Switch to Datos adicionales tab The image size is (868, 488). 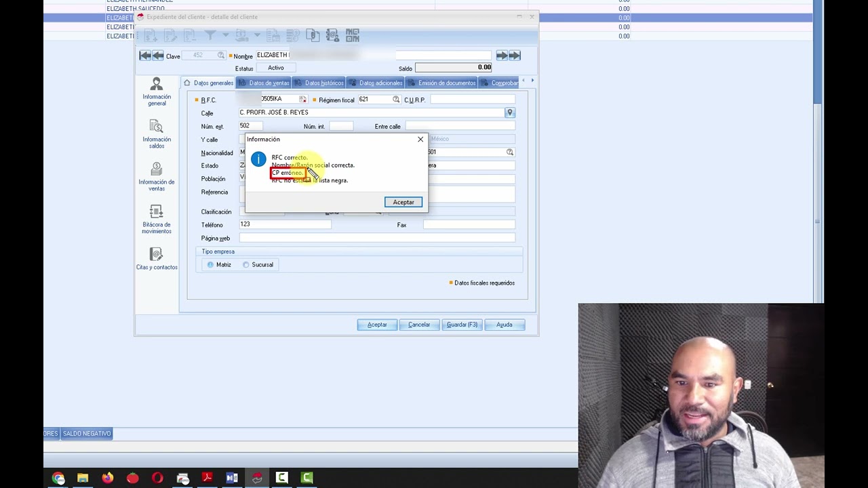[376, 83]
